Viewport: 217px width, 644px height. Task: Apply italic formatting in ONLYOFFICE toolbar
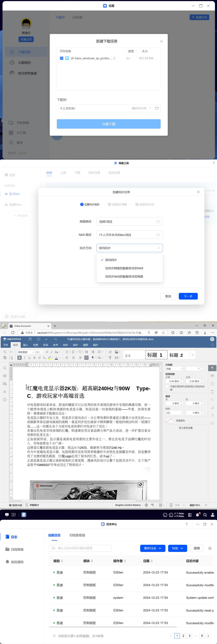click(24, 358)
